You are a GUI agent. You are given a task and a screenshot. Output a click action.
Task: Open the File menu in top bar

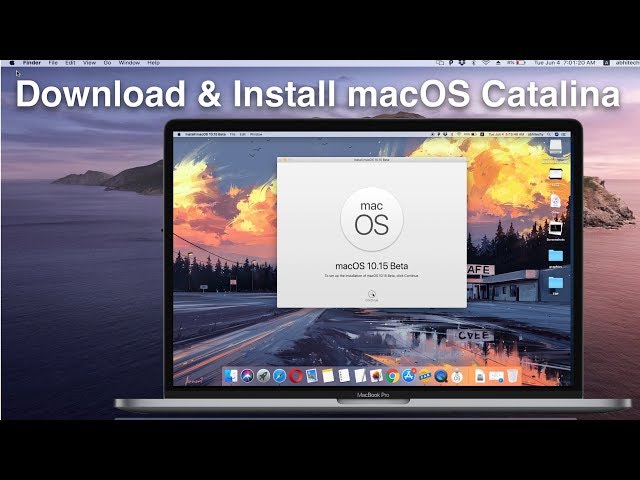pyautogui.click(x=53, y=63)
